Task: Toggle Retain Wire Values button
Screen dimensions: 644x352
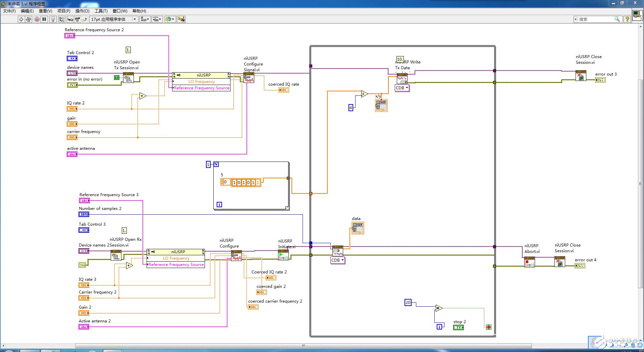Action: point(61,19)
